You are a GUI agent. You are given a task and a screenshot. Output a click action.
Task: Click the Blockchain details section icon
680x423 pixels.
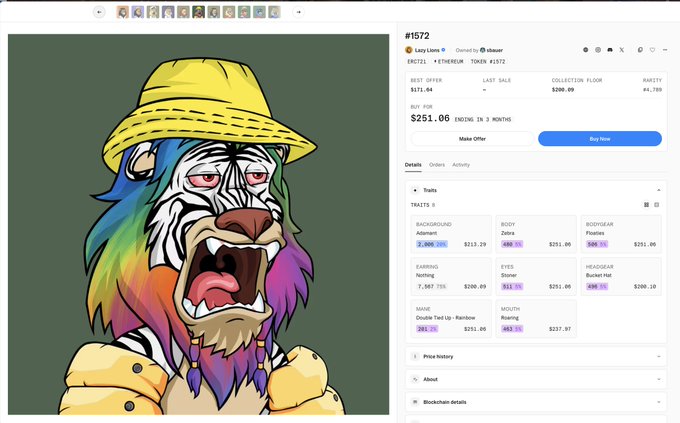(415, 402)
